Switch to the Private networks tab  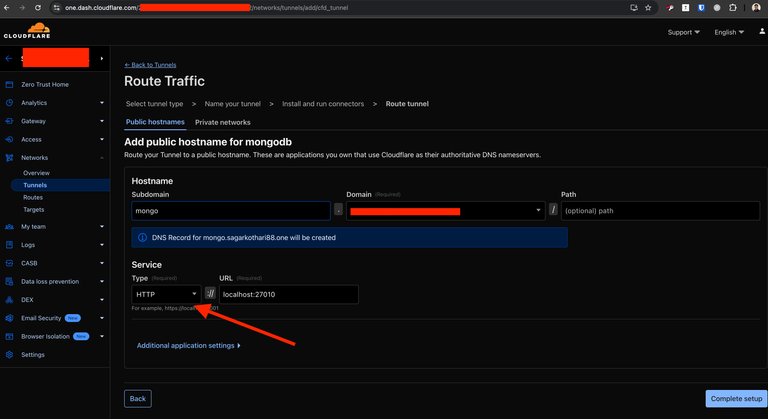[222, 123]
